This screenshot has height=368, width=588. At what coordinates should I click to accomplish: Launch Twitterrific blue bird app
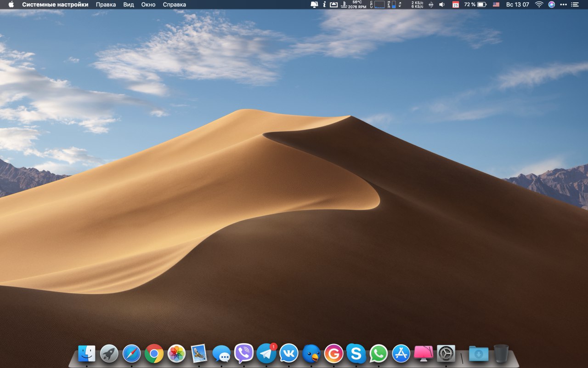pos(311,353)
